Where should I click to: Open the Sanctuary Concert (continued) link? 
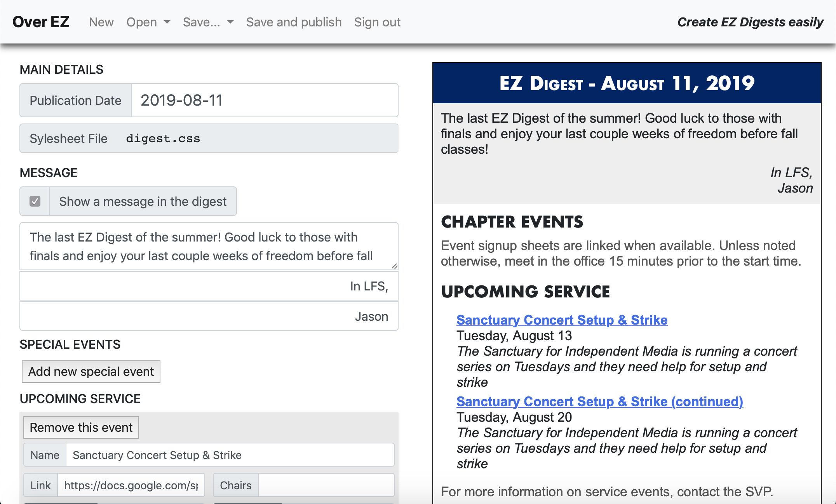coord(600,401)
